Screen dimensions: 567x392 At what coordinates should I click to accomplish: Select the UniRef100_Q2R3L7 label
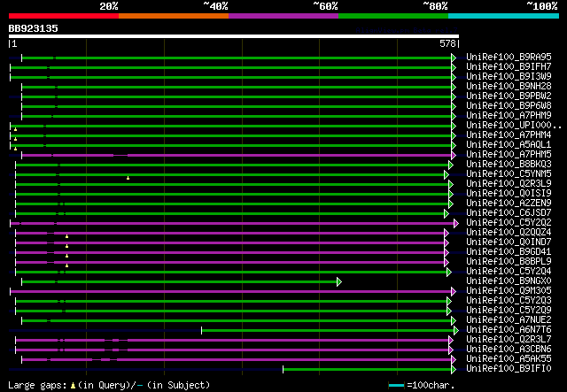coord(509,339)
